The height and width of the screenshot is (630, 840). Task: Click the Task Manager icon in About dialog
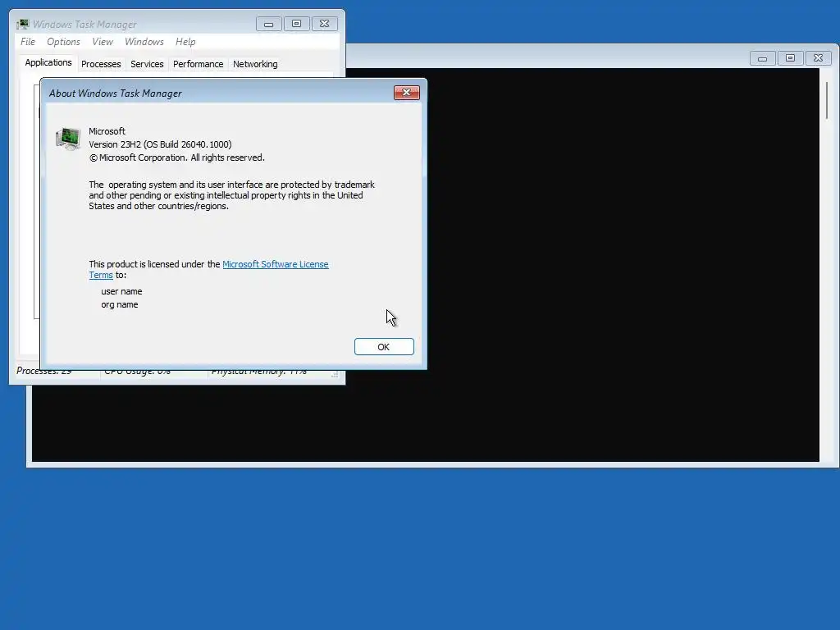tap(68, 138)
